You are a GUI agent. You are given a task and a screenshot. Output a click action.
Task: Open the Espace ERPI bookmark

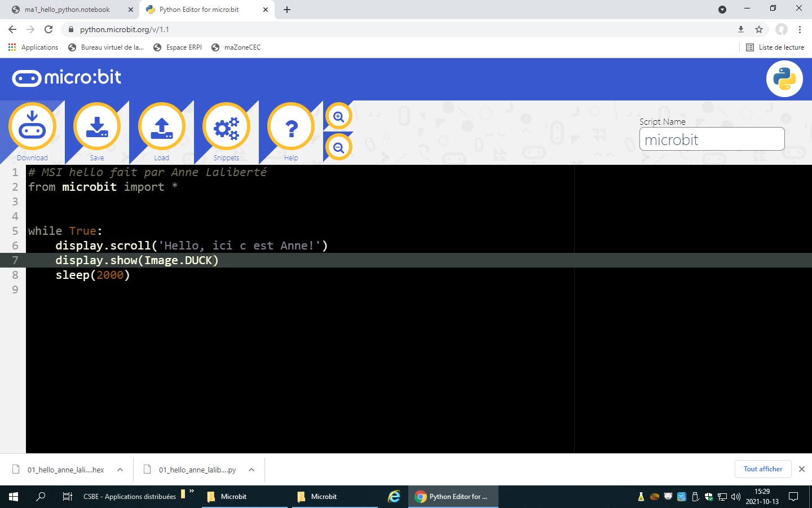tap(178, 47)
